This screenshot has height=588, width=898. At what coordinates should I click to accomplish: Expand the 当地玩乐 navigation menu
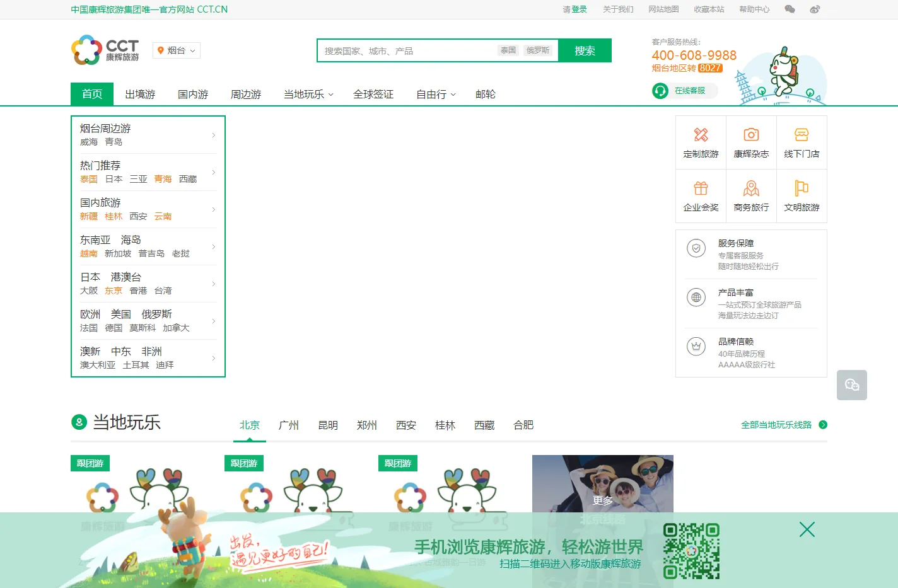308,94
